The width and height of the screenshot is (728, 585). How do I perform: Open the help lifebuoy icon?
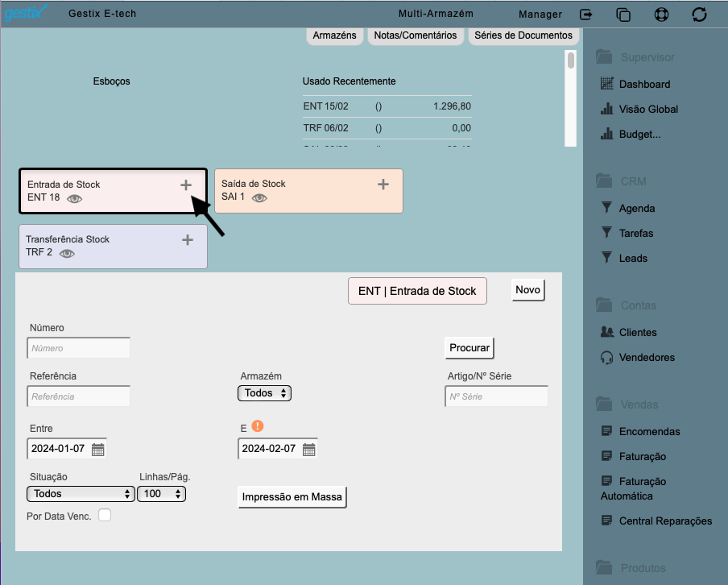pyautogui.click(x=661, y=15)
